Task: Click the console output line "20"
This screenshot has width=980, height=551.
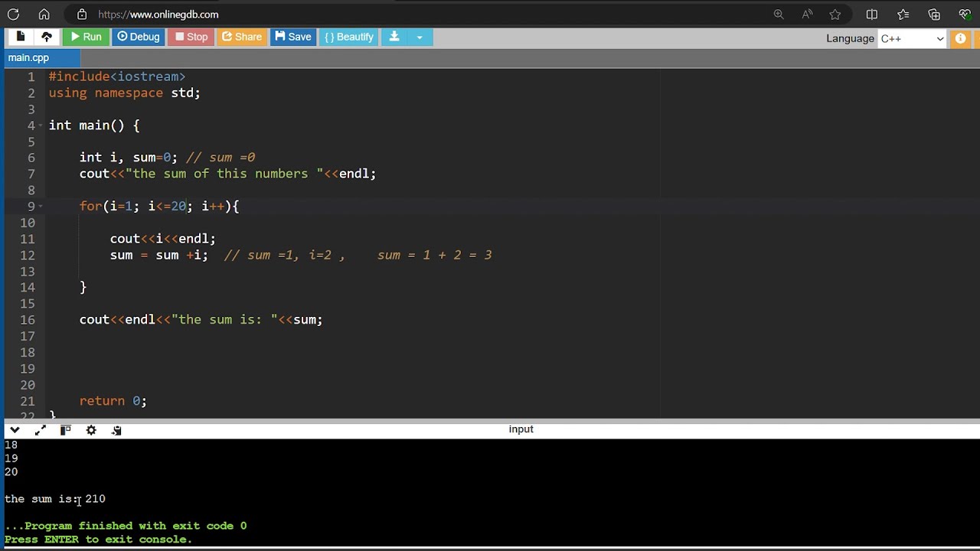Action: click(11, 472)
